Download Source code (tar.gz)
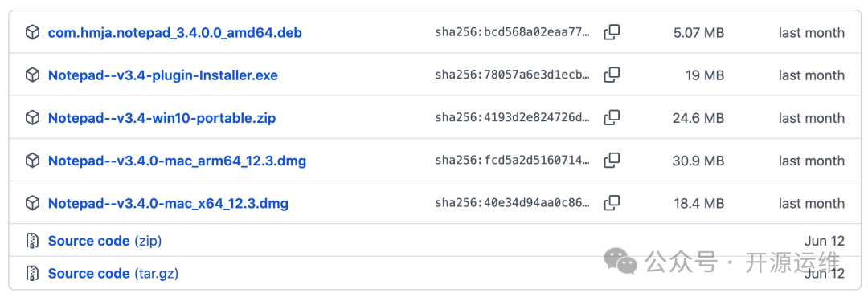This screenshot has width=868, height=297. click(113, 273)
